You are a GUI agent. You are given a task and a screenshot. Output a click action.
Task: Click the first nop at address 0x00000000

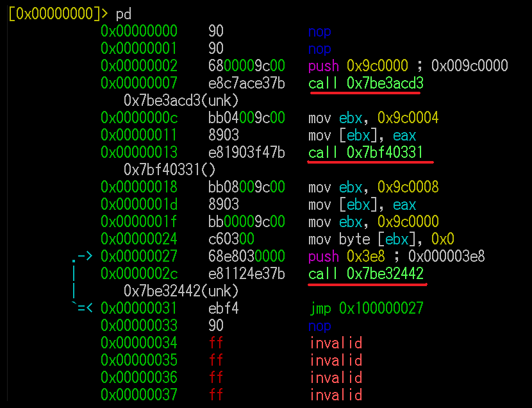coord(320,32)
